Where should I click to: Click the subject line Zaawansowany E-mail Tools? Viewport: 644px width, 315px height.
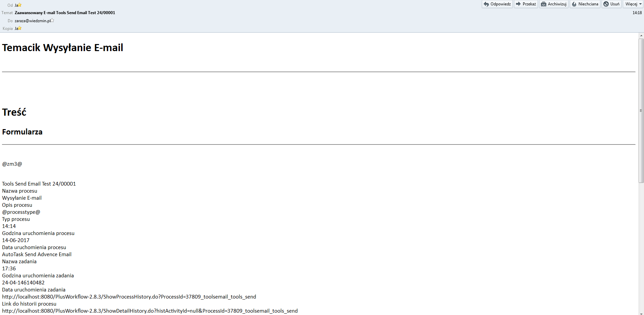tap(65, 13)
